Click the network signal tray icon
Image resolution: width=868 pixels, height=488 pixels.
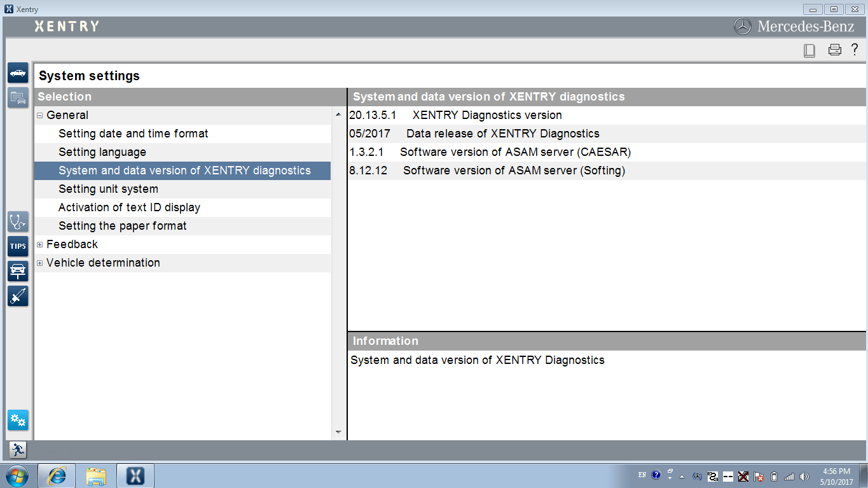point(789,476)
